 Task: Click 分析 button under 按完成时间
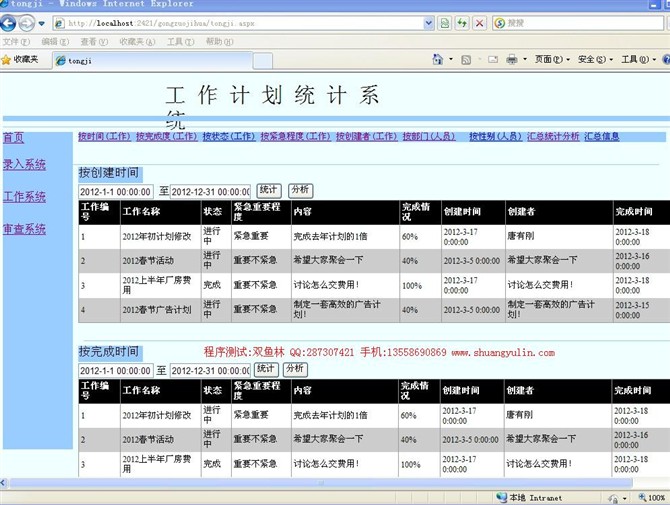pyautogui.click(x=295, y=369)
